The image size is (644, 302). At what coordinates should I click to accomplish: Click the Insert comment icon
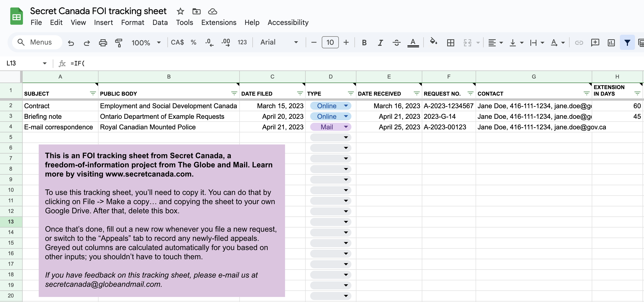(x=595, y=43)
